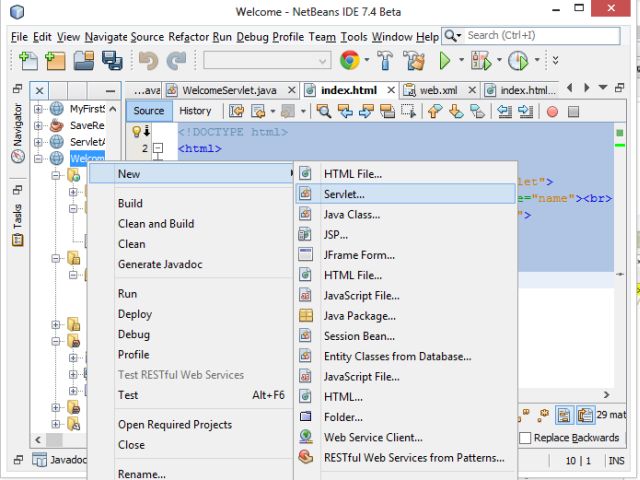The width and height of the screenshot is (640, 480).
Task: Click red Start Macro Recording icon
Action: tap(552, 111)
